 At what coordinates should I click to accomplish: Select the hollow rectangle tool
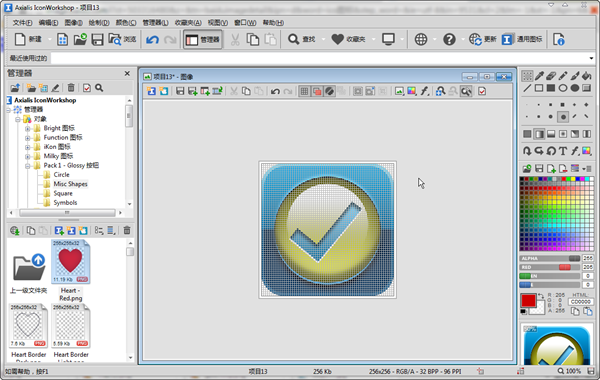pyautogui.click(x=539, y=88)
